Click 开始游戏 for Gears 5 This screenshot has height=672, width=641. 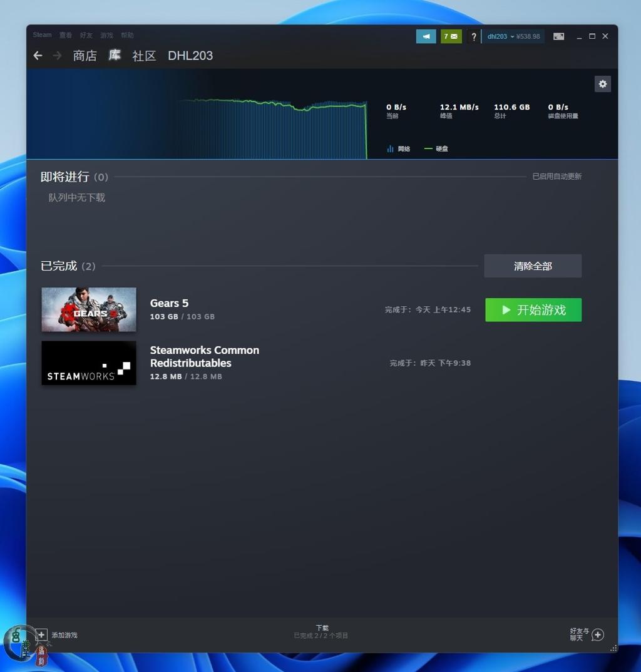(533, 310)
